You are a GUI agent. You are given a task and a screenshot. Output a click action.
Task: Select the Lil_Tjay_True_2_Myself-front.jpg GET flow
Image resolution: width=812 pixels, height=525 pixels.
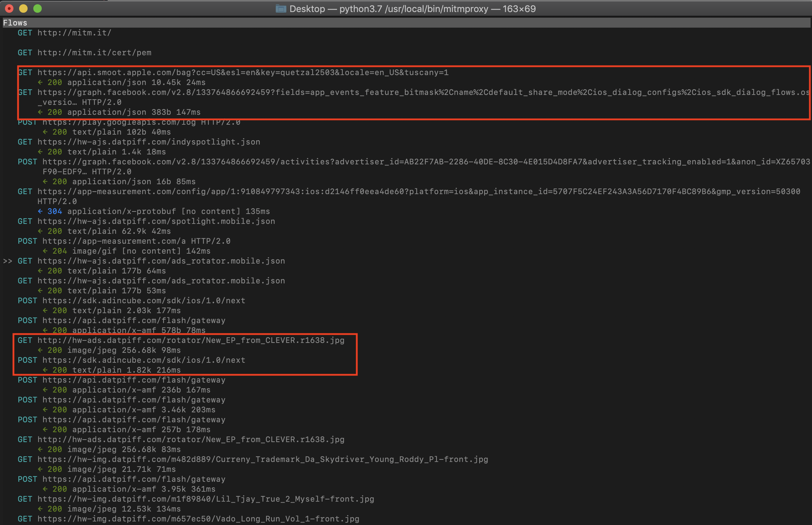(x=196, y=499)
